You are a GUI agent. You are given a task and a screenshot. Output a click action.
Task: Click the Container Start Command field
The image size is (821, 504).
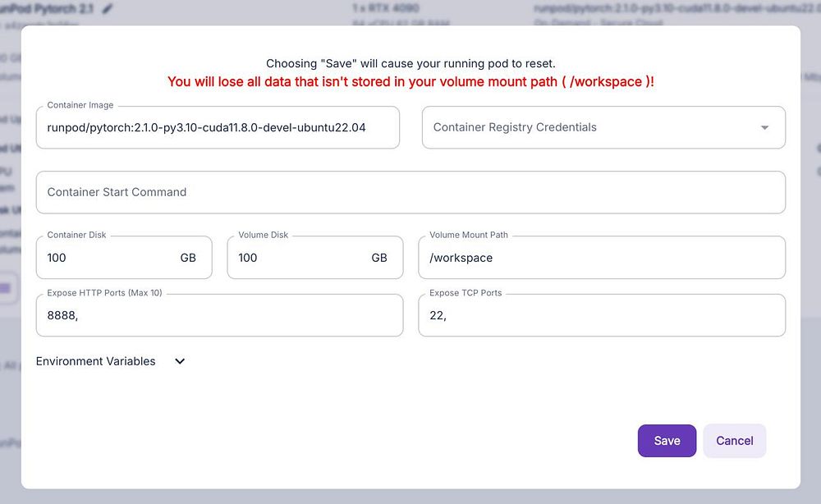[x=410, y=192]
